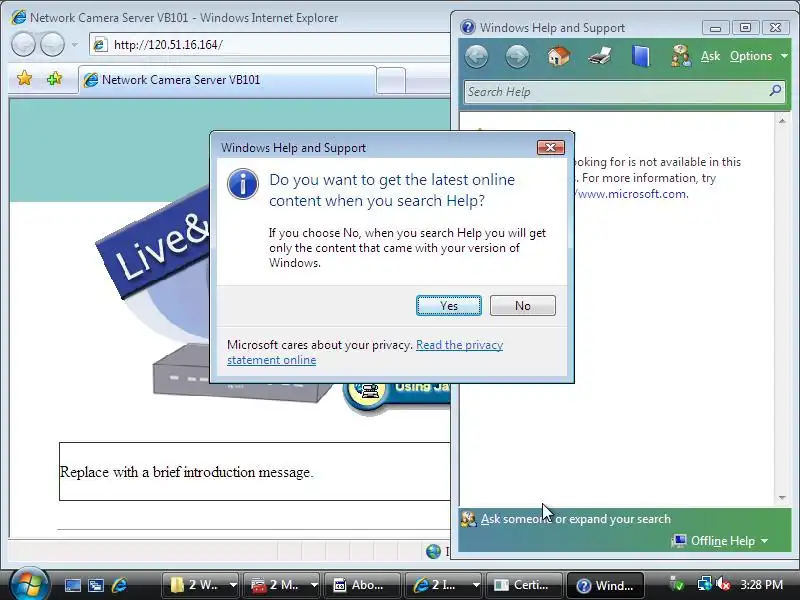
Task: Click the Ask label in Help toolbar
Action: (x=710, y=56)
